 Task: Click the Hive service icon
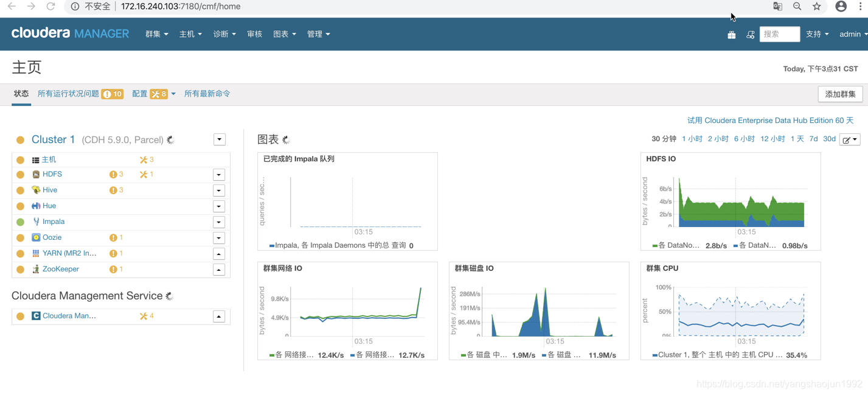36,190
